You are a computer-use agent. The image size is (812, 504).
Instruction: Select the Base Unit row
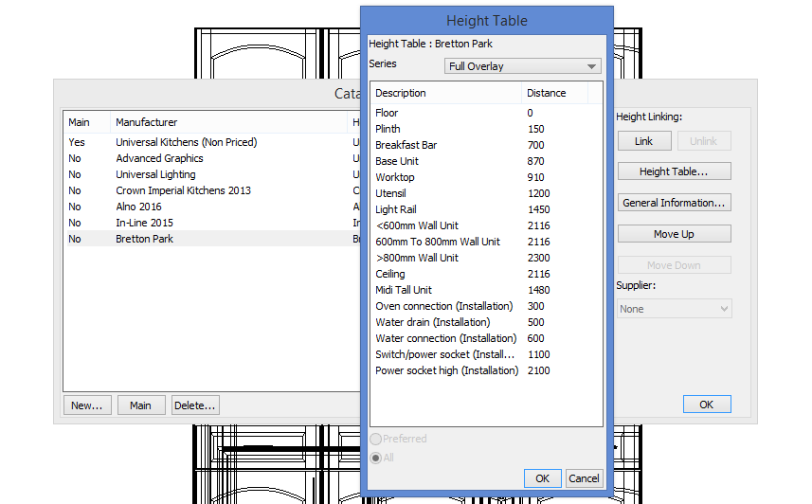486,161
